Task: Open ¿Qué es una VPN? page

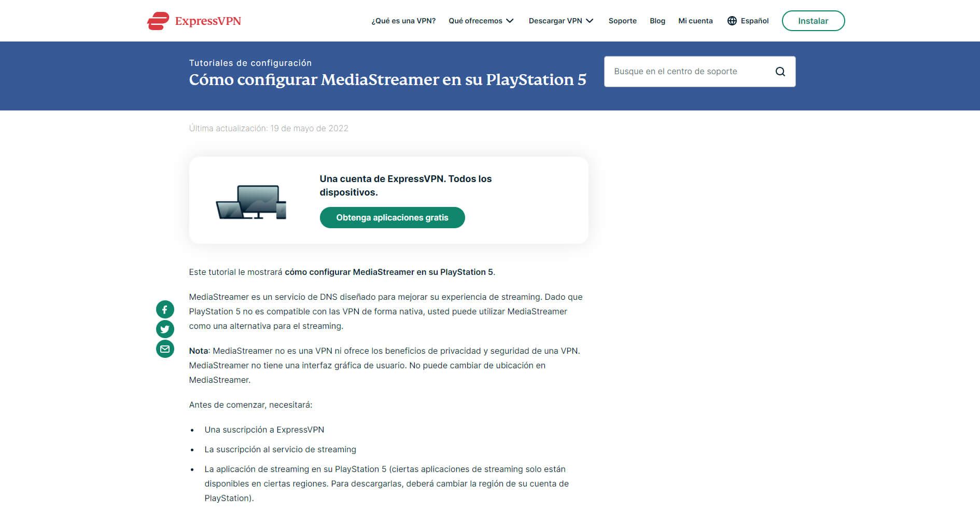Action: (x=403, y=21)
